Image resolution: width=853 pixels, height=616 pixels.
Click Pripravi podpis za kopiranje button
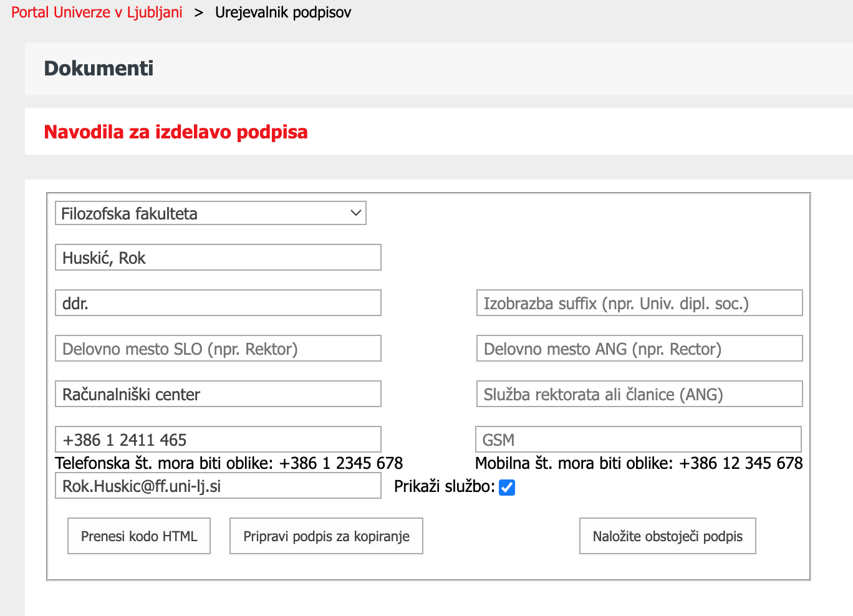[326, 536]
